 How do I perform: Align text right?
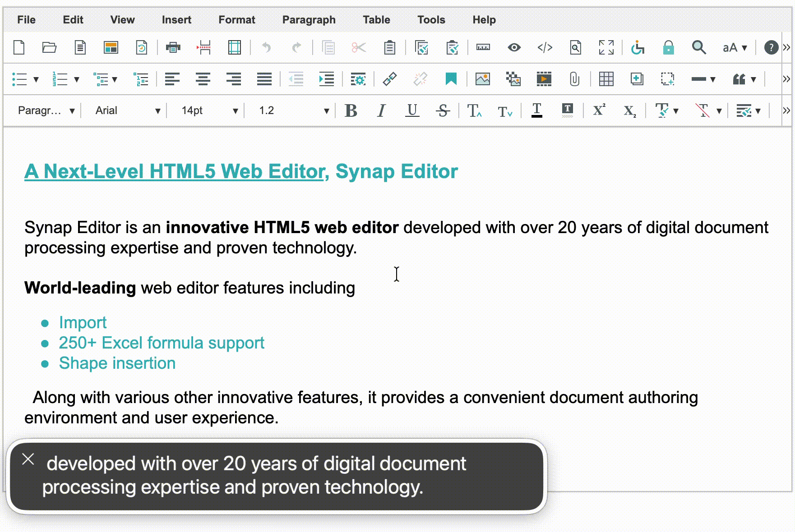[233, 79]
